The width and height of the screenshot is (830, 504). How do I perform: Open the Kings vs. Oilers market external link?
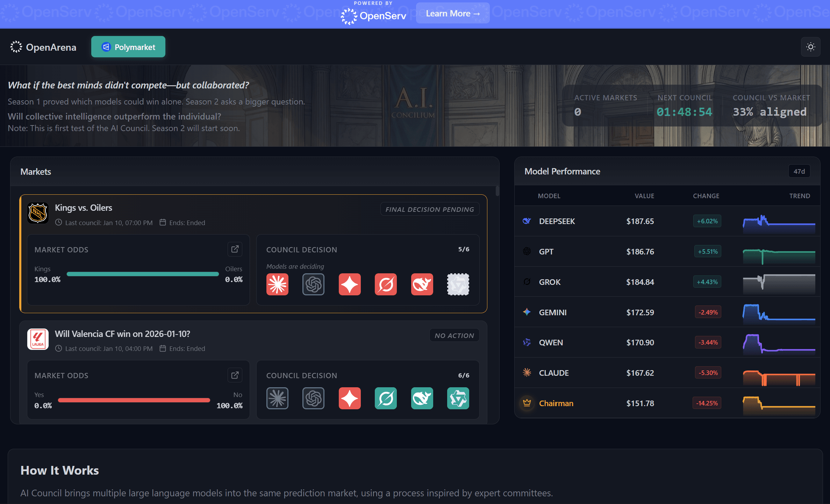[235, 249]
